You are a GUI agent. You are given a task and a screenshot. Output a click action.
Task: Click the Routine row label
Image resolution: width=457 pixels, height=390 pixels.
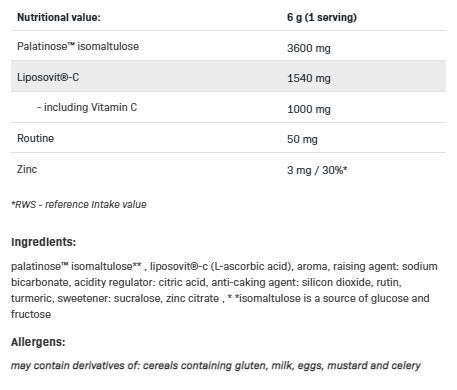35,138
